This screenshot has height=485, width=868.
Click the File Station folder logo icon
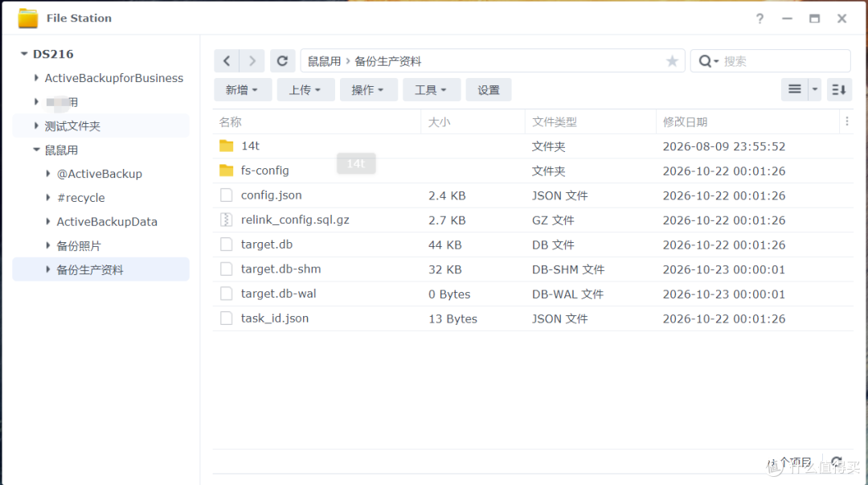point(27,18)
